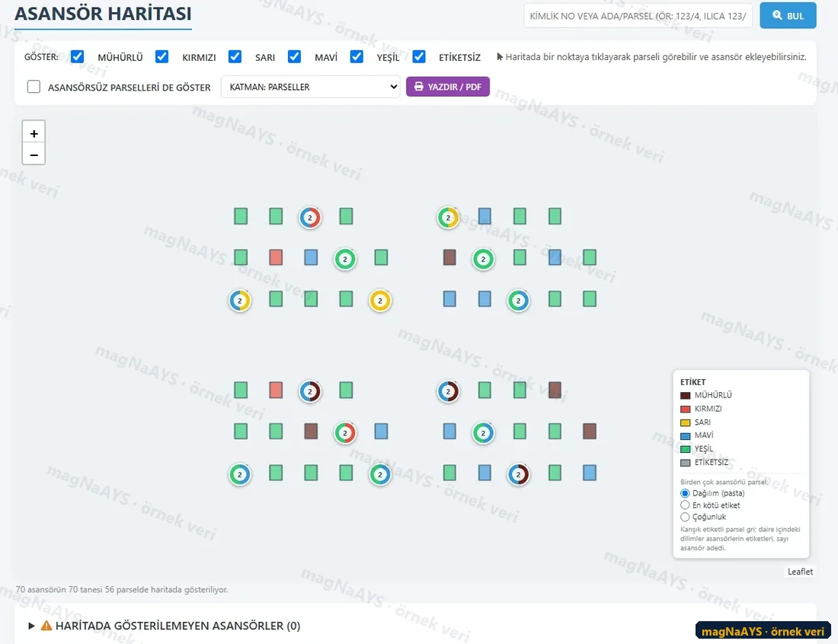Click the BUL search button
This screenshot has width=838, height=644.
pyautogui.click(x=788, y=15)
